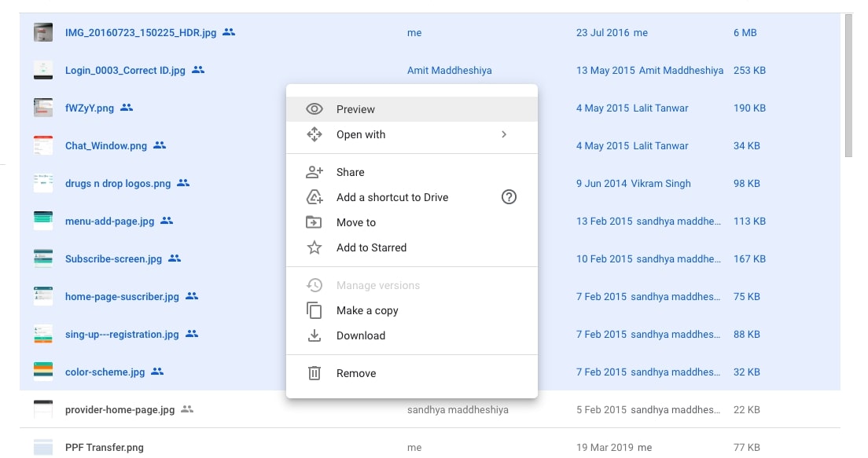
Task: Click the eye icon beside Preview
Action: click(x=314, y=109)
